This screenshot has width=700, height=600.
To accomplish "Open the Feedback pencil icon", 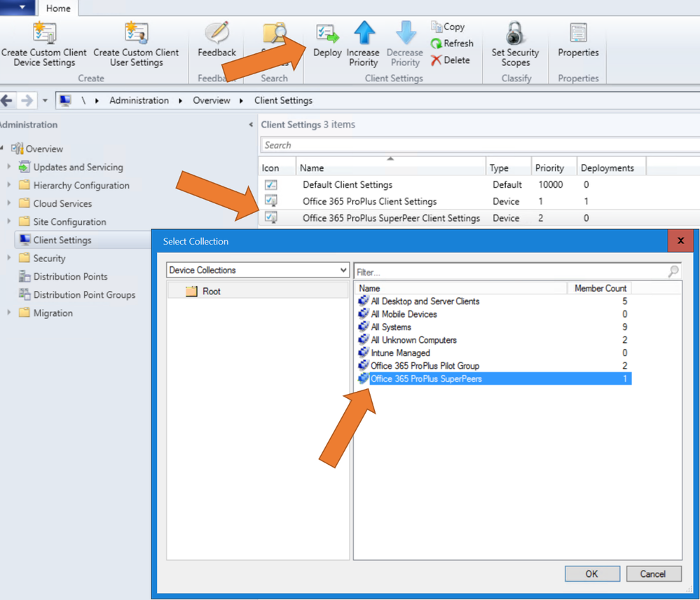I will [x=217, y=32].
